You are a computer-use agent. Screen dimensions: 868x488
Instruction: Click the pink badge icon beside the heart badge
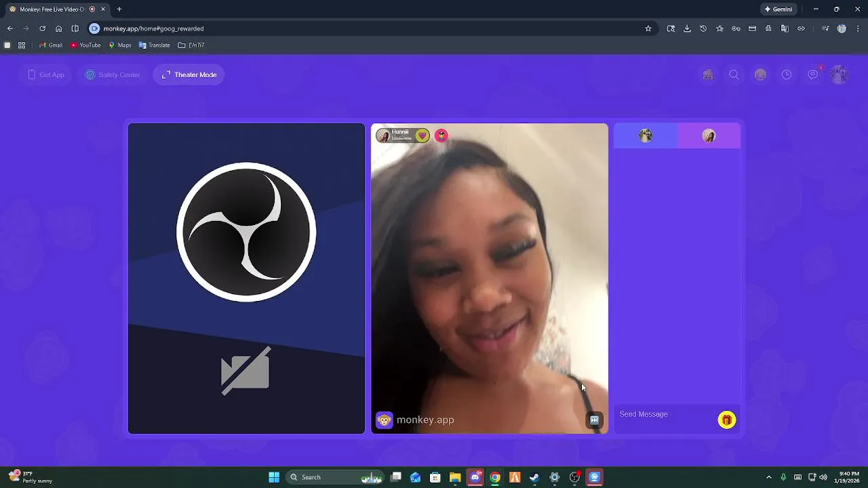point(441,136)
